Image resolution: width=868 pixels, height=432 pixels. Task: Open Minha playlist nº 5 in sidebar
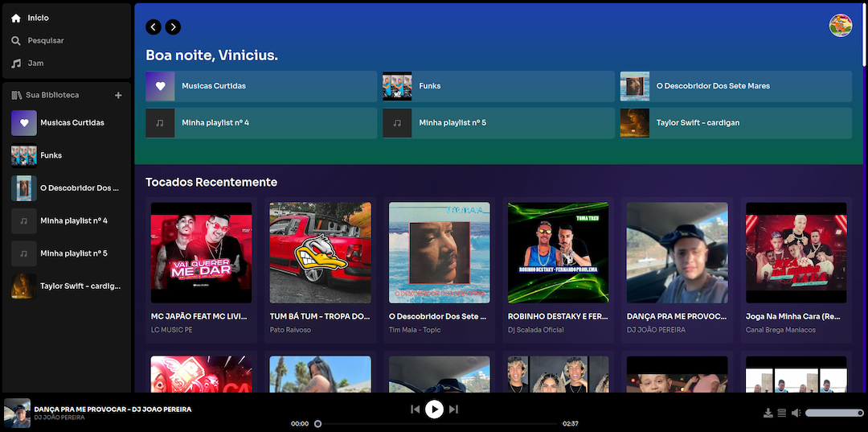point(67,253)
